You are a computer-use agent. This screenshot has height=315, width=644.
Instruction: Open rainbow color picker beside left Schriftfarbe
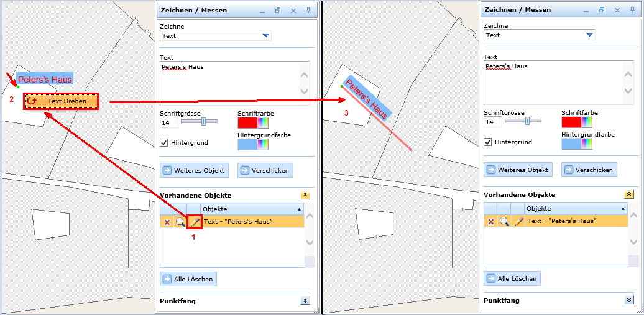click(x=265, y=123)
